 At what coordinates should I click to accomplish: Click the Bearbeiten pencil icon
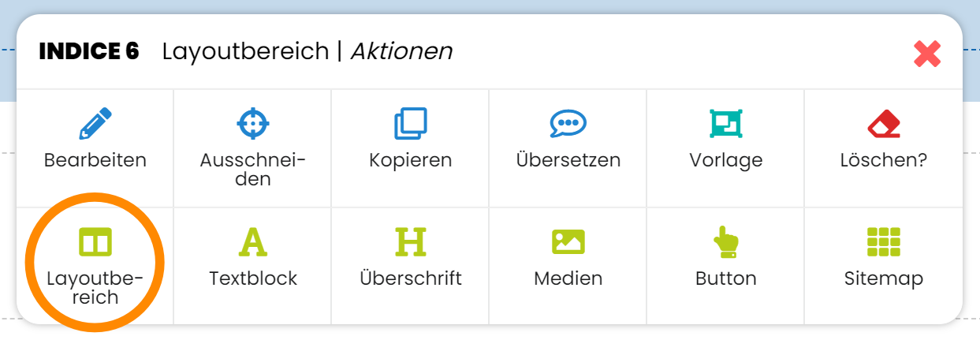click(x=95, y=124)
